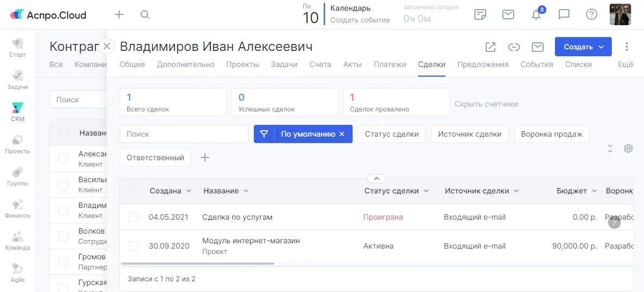Click the chat messages icon
Viewport: 644px width, 292px height.
pos(564,14)
